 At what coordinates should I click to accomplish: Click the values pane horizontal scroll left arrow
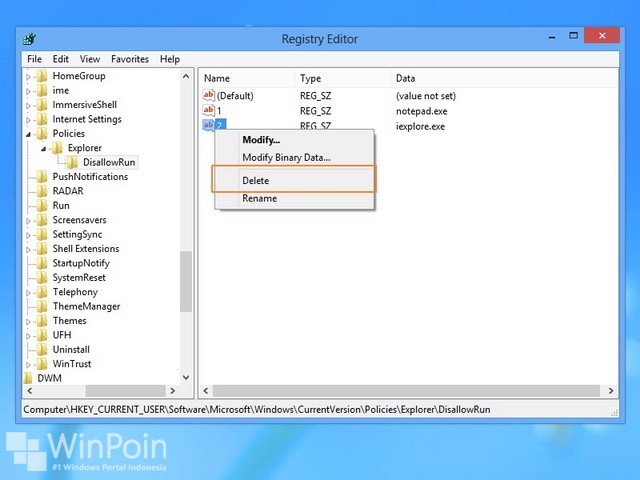pos(206,391)
